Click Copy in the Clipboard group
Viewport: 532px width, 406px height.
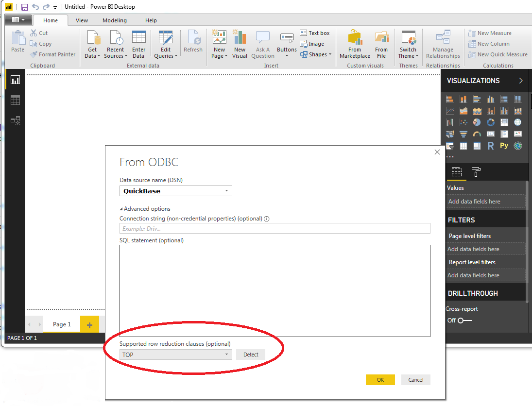click(x=41, y=44)
